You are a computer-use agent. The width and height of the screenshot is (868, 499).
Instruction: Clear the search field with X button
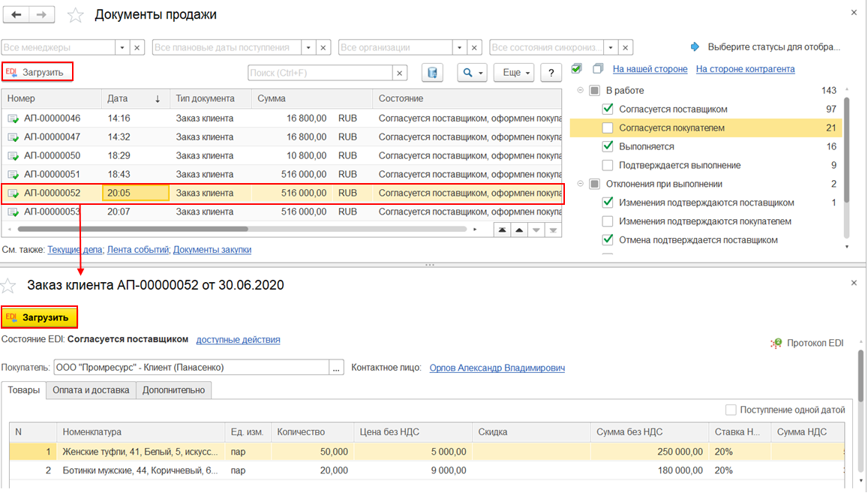(400, 73)
